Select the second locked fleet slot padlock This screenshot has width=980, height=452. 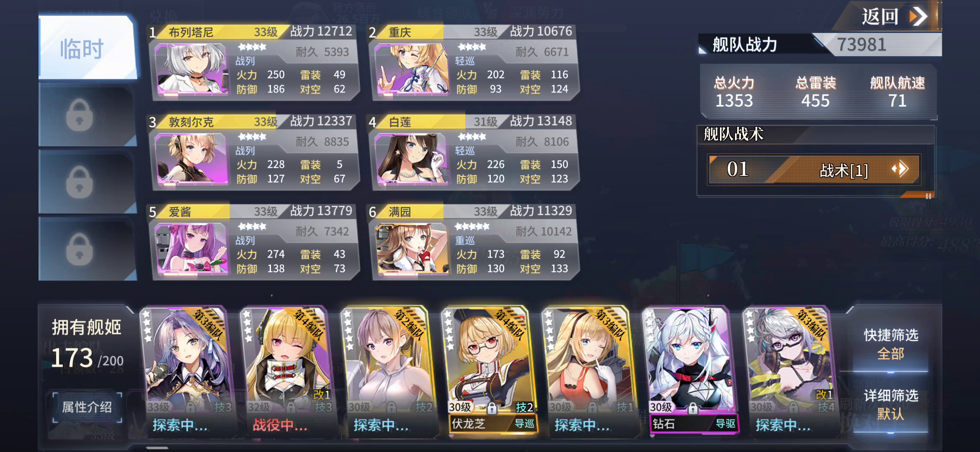[80, 182]
